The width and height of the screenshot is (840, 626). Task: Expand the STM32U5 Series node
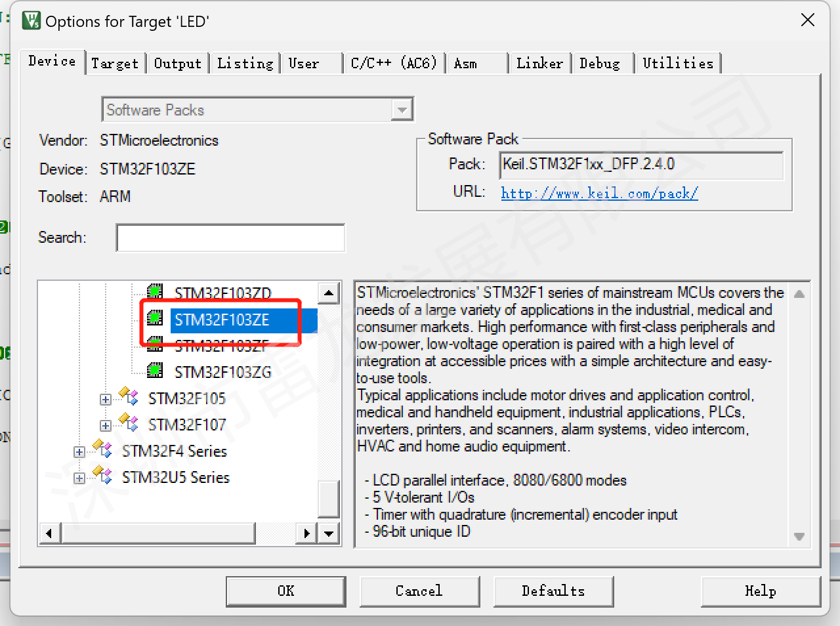(x=79, y=478)
